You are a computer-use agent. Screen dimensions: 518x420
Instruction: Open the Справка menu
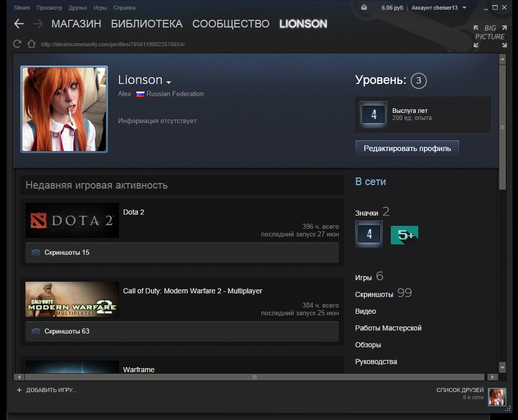pos(124,8)
